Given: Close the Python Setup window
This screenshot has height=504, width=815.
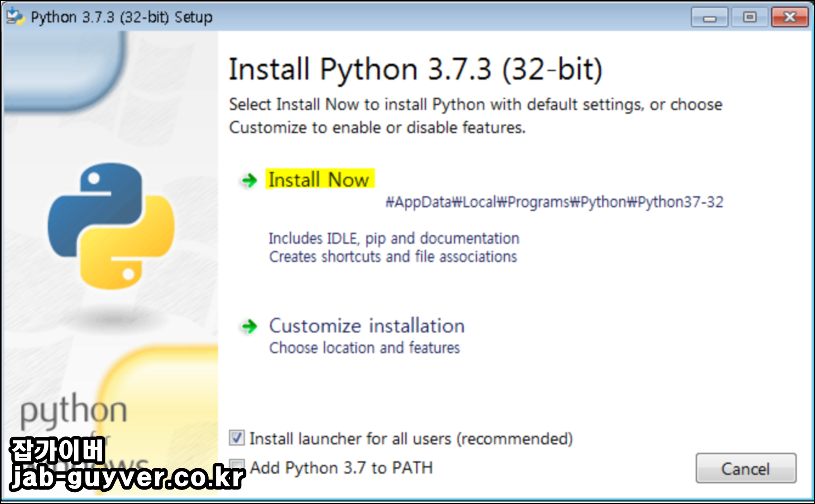Looking at the screenshot, I should point(790,18).
